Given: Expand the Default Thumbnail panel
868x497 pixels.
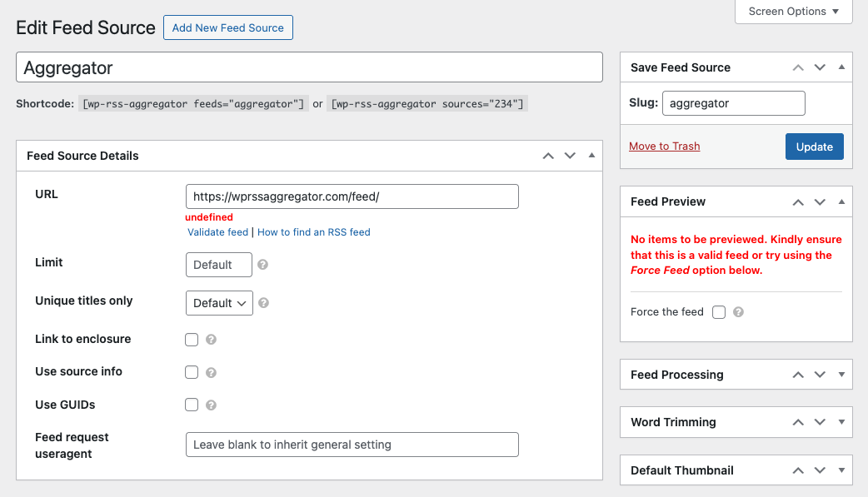Looking at the screenshot, I should (x=841, y=470).
